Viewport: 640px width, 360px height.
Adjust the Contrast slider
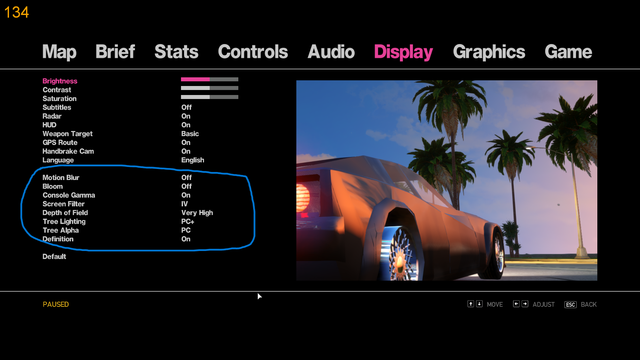click(x=209, y=88)
